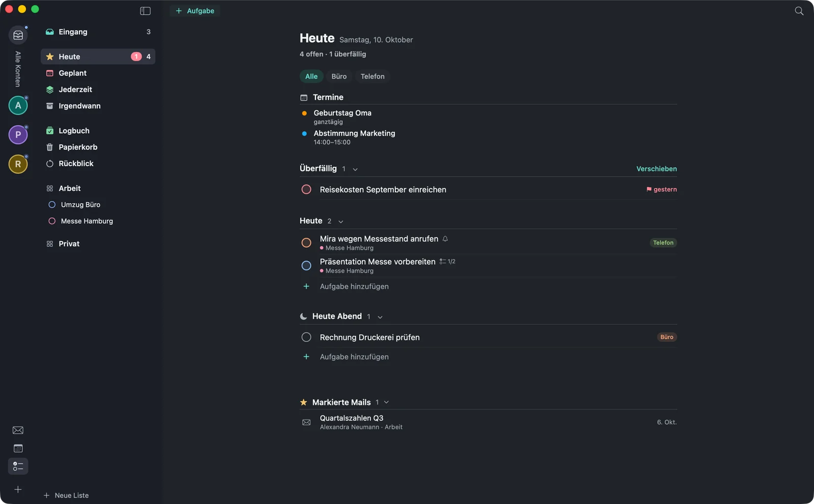
Task: Complete task Reisekosten September einreichen
Action: pos(306,189)
